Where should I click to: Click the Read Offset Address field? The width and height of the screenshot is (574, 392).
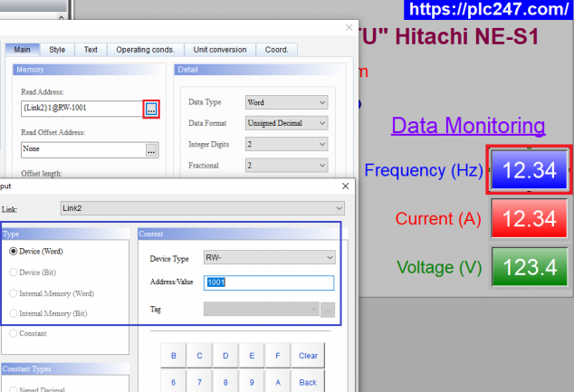pos(83,150)
